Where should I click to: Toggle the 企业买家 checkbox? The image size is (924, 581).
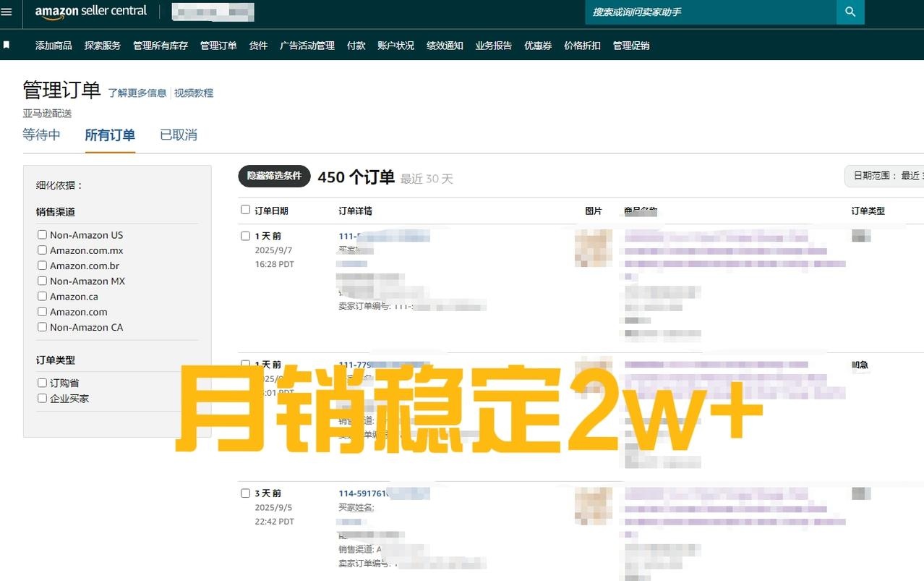[x=43, y=398]
